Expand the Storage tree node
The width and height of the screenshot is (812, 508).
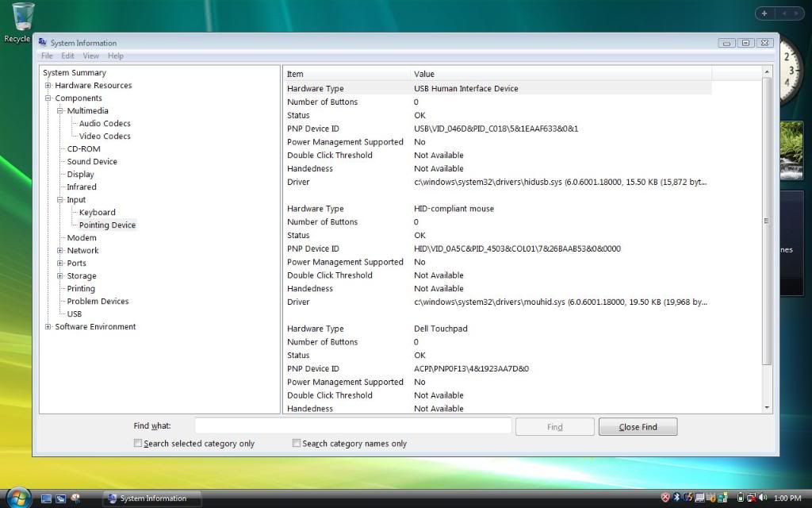click(59, 276)
